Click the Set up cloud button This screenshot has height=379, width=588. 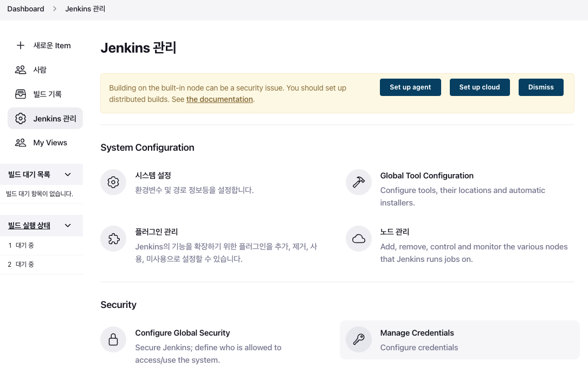[x=480, y=87]
